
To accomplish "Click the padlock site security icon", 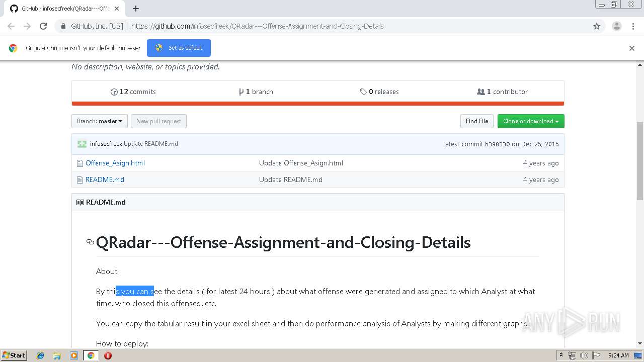I will [63, 26].
